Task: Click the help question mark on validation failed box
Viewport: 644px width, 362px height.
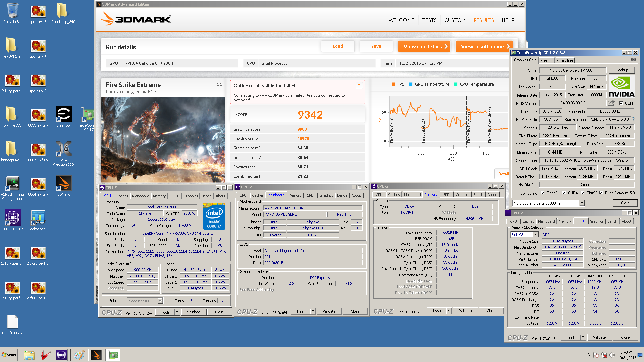Action: (x=359, y=86)
